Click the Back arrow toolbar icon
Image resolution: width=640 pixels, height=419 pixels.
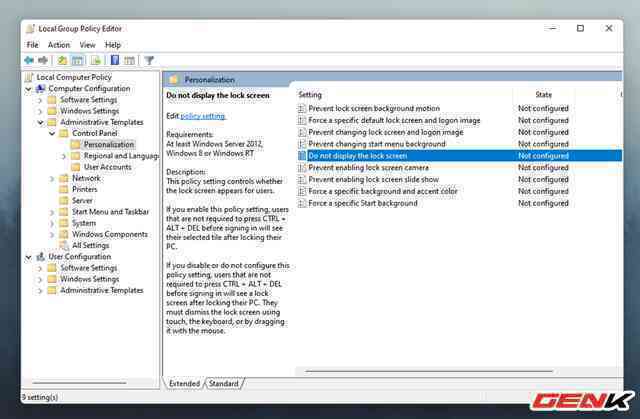[x=29, y=60]
